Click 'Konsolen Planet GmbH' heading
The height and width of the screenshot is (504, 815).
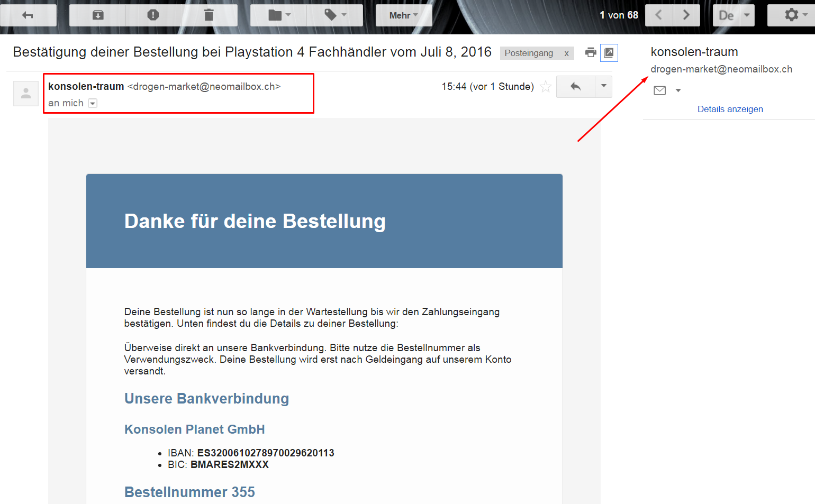pos(194,429)
